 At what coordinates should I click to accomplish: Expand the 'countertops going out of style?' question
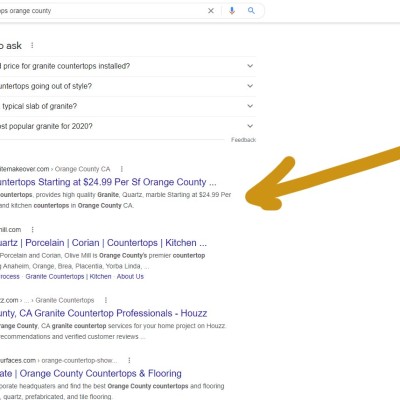pyautogui.click(x=128, y=86)
